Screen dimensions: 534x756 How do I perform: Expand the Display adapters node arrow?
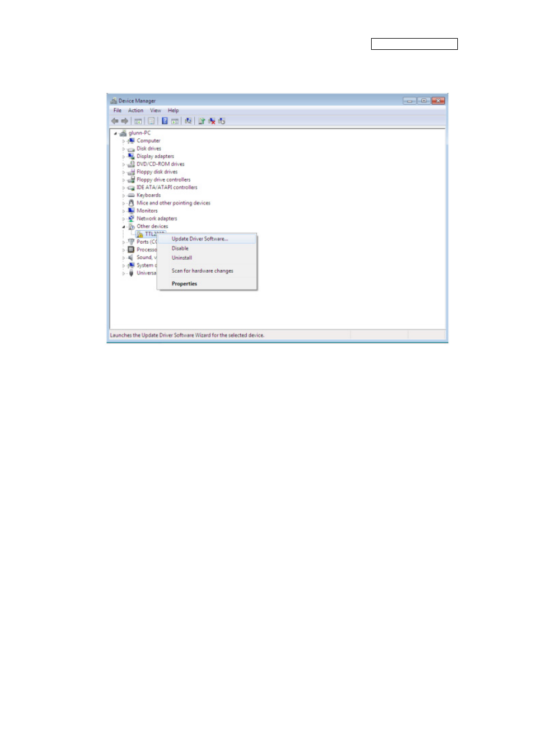pos(124,157)
